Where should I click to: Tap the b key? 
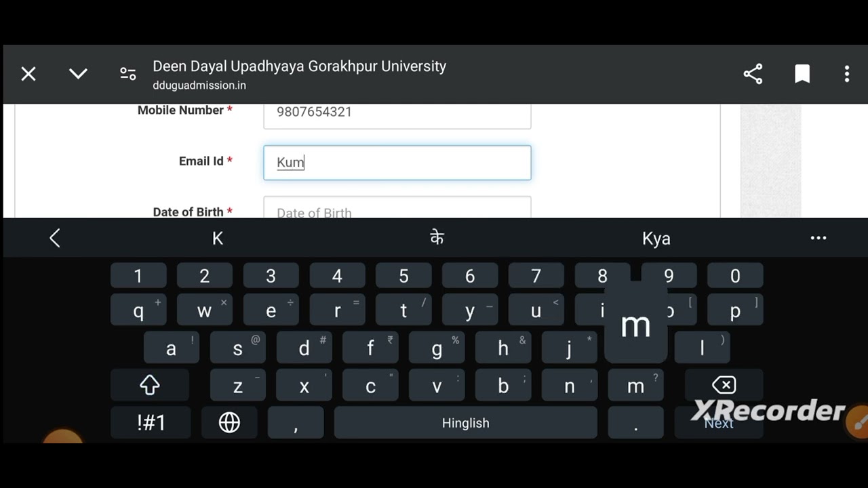pyautogui.click(x=503, y=386)
